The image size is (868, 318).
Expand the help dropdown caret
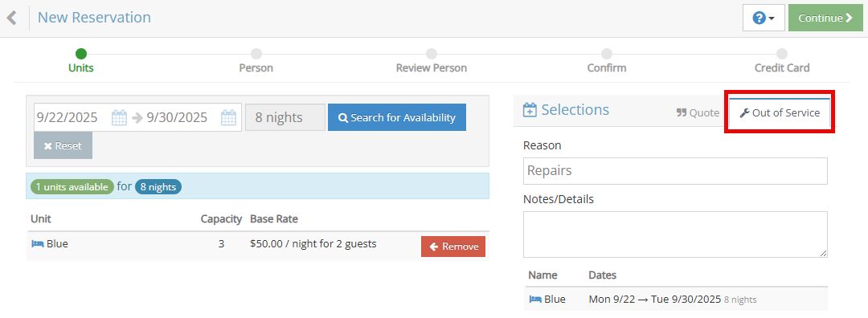(x=772, y=18)
